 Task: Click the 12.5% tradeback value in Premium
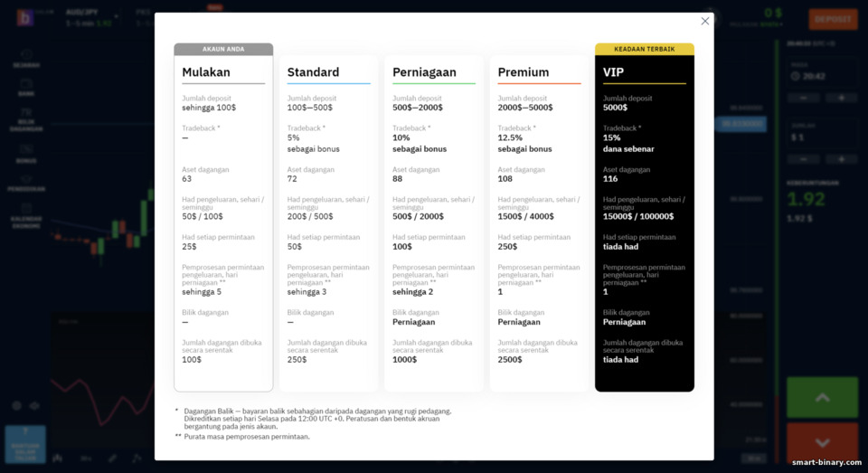[510, 137]
